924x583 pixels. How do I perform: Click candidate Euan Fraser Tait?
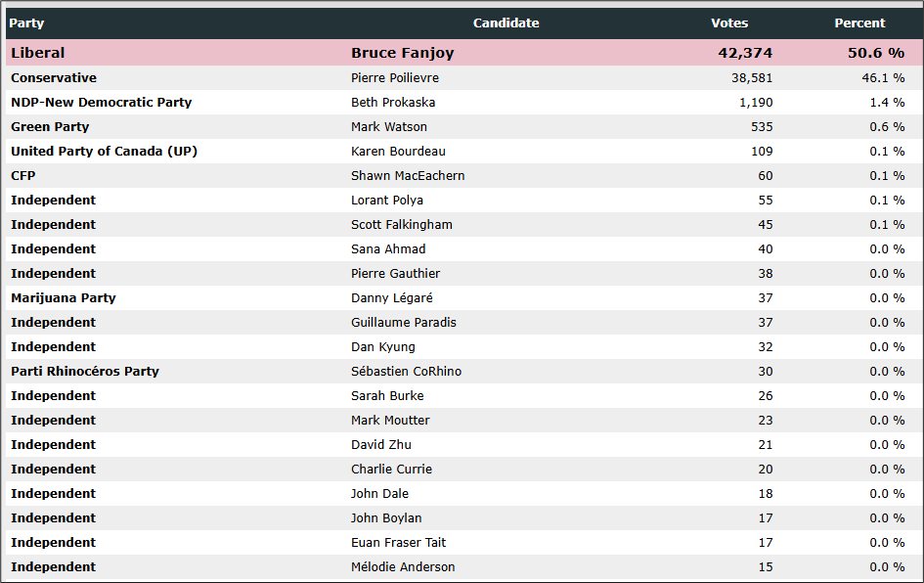pyautogui.click(x=398, y=542)
